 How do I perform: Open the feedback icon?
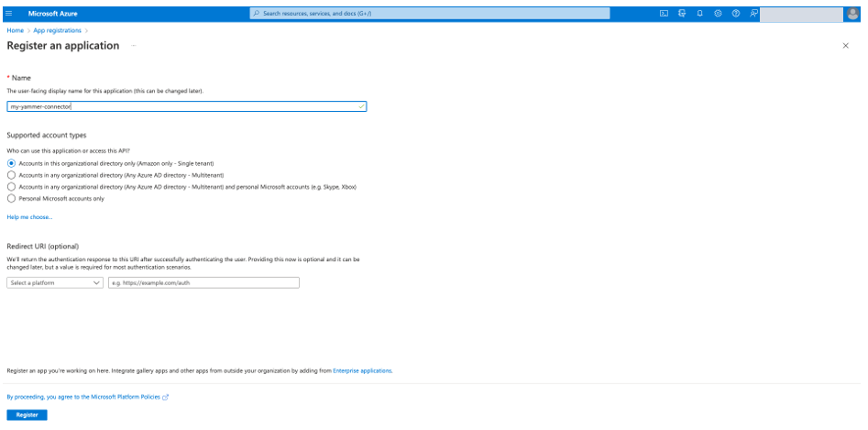click(753, 13)
